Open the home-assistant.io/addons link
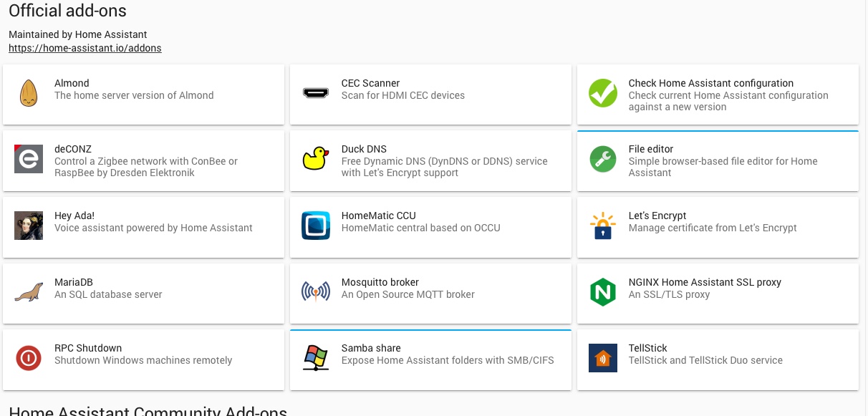The image size is (868, 416). (x=85, y=48)
